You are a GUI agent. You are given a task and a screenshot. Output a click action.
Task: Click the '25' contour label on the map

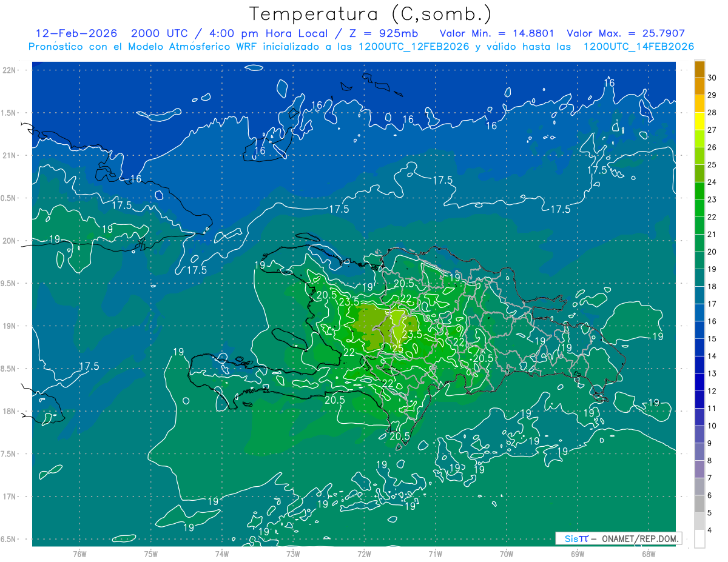click(x=397, y=349)
